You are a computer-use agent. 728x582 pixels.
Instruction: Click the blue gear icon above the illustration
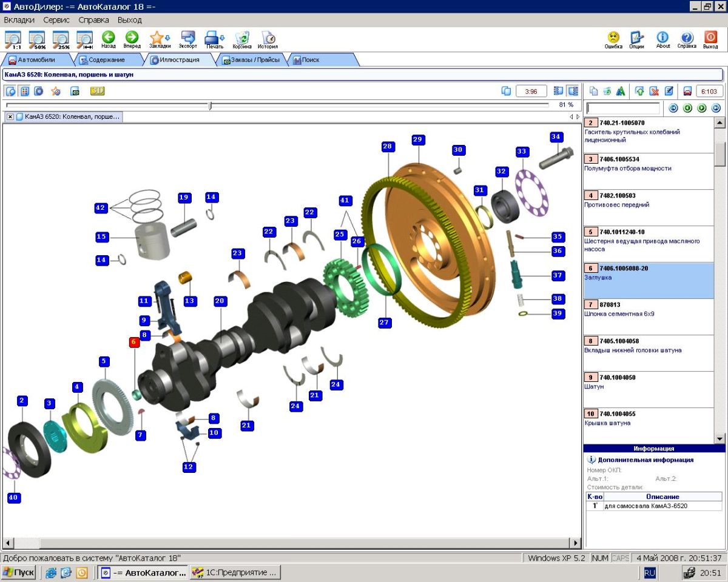click(x=39, y=91)
